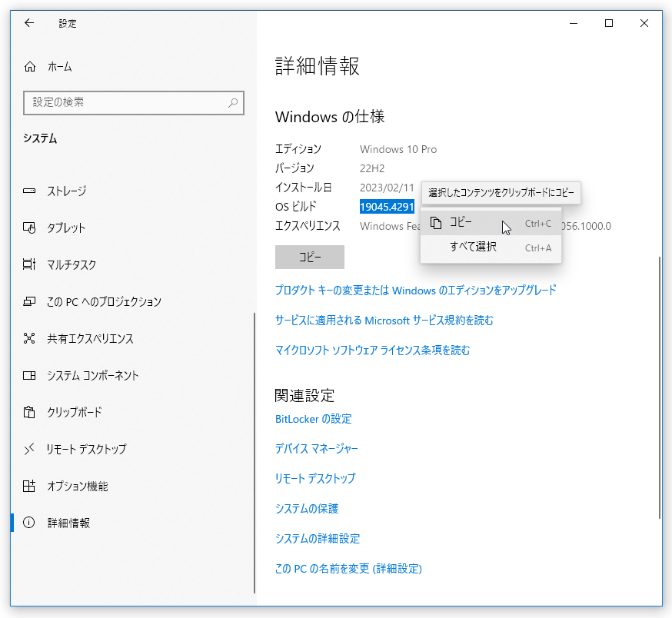Click the インストール日 label
The image size is (672, 618).
coord(304,188)
